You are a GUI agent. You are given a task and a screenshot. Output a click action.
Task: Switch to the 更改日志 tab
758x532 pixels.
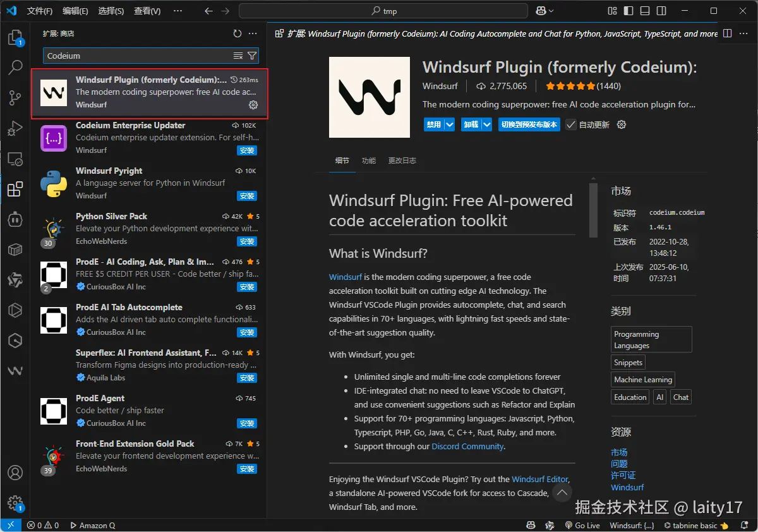[402, 160]
